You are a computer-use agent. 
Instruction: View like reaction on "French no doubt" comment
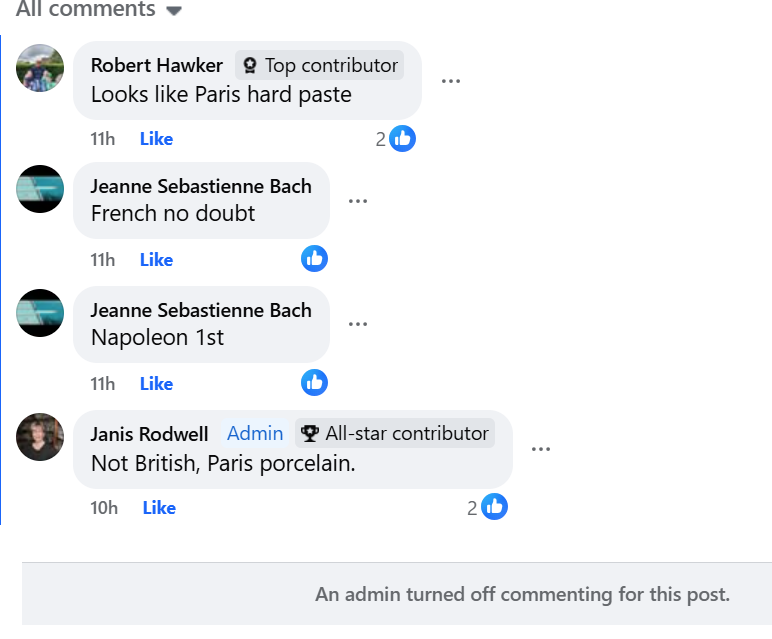314,259
